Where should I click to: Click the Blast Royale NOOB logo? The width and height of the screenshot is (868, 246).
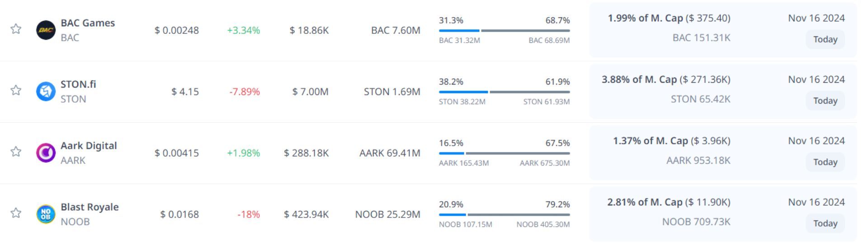coord(46,214)
